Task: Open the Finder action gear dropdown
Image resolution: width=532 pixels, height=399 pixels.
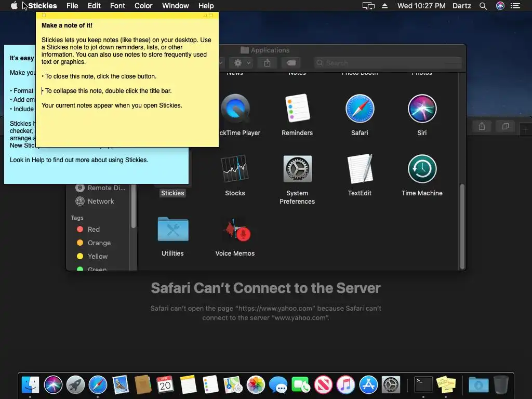Action: point(242,63)
